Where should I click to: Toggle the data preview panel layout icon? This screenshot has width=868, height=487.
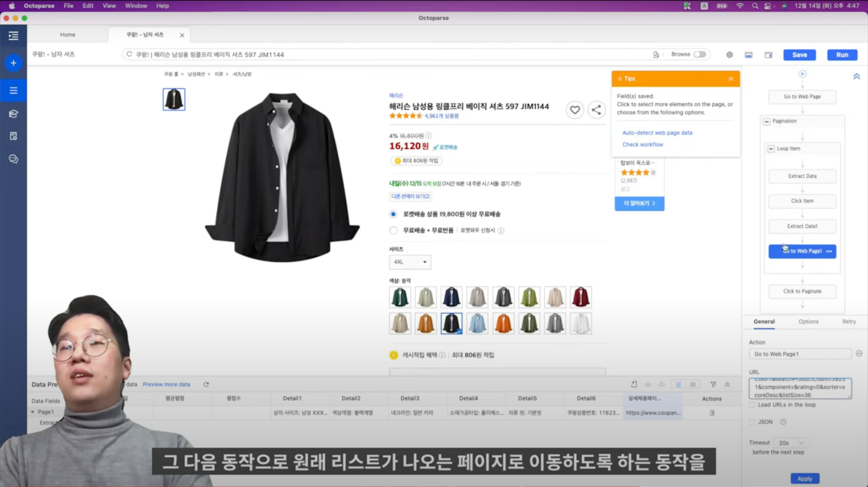click(749, 55)
